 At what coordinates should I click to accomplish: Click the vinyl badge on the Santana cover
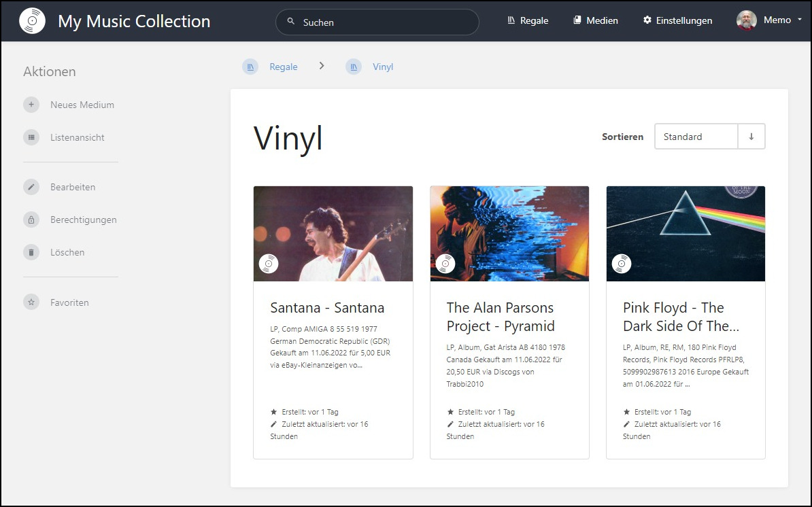(x=269, y=264)
